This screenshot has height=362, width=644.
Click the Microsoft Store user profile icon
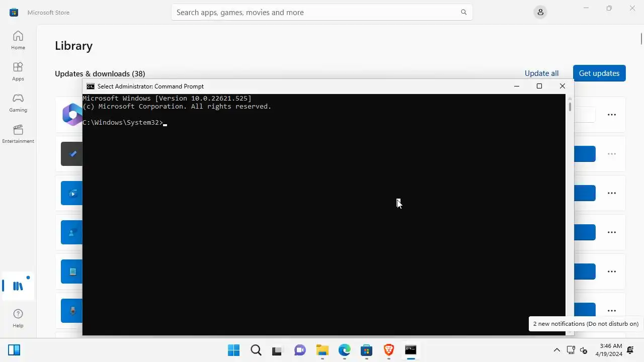point(540,12)
